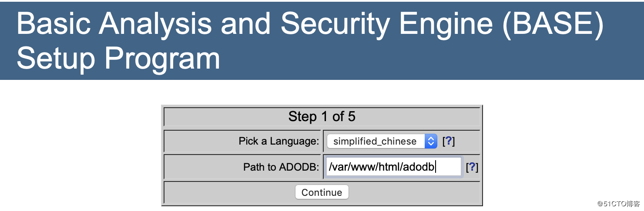The width and height of the screenshot is (644, 211).
Task: Open help for Path to ADODB
Action: coord(472,167)
